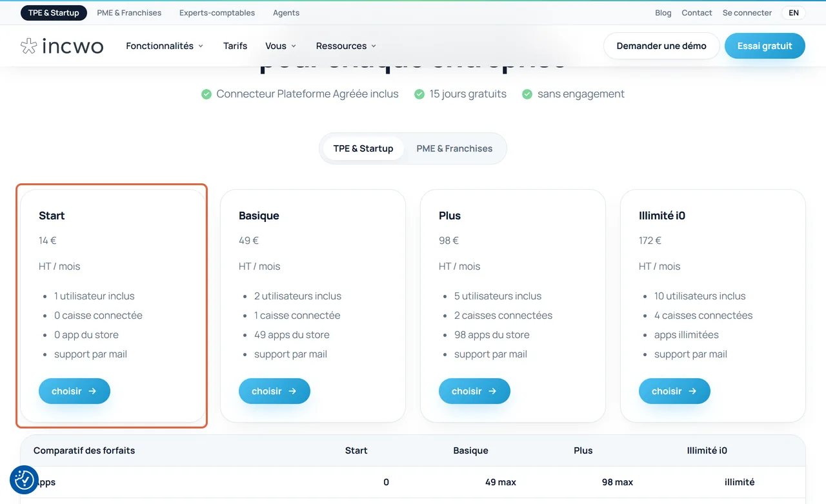Click "10 utilisateurs inclus" feature line
Screen dimensions: 826x504
pos(700,296)
